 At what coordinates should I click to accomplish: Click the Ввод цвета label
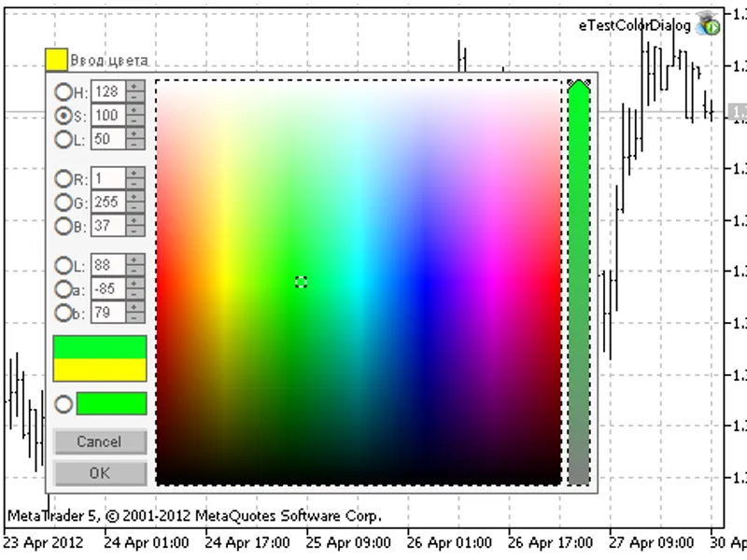click(109, 61)
